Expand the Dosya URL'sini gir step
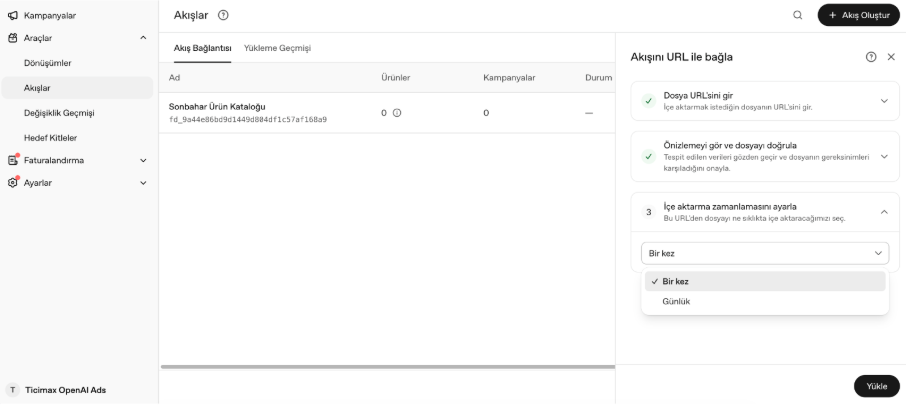Screen dimensions: 906x408 coord(884,101)
